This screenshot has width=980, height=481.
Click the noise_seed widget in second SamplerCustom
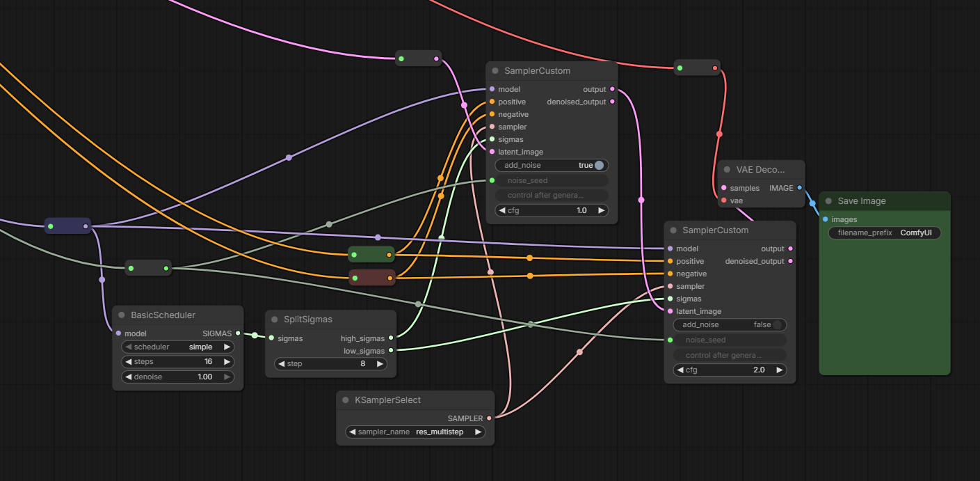coord(730,340)
